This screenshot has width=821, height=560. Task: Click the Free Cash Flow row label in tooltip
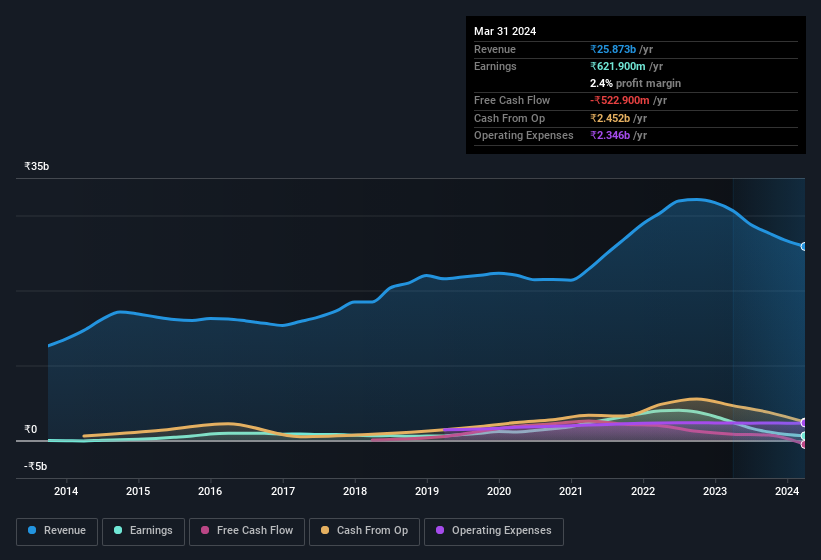512,100
